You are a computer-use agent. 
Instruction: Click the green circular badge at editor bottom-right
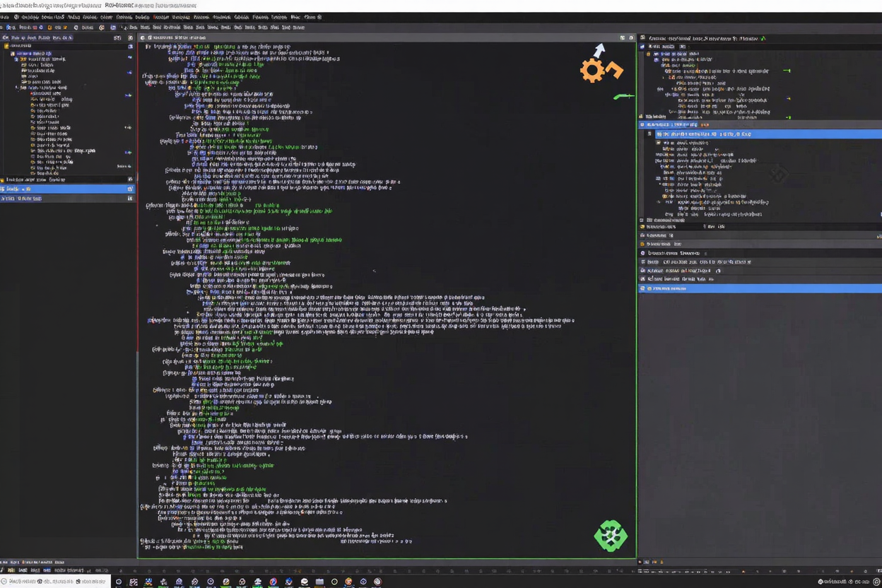tap(610, 536)
